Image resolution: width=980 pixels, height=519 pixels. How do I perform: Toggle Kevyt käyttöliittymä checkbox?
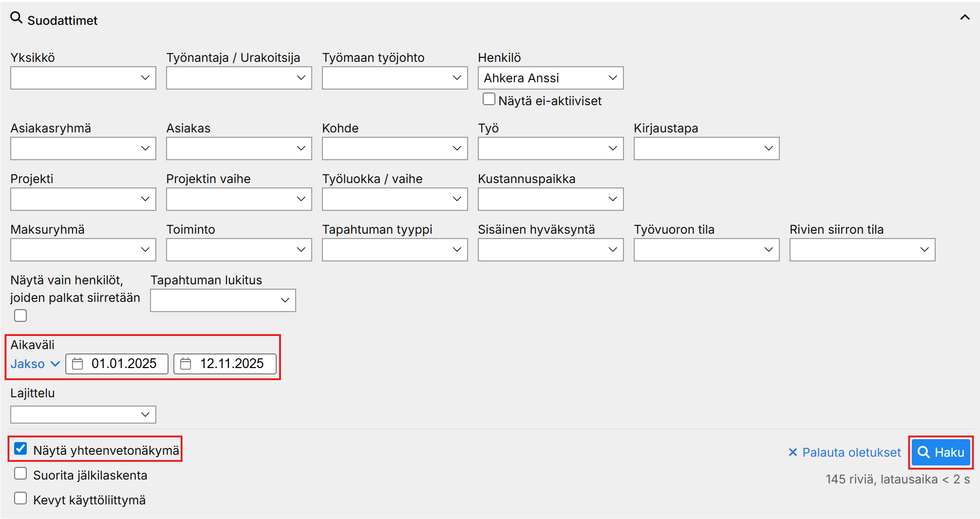[x=20, y=499]
